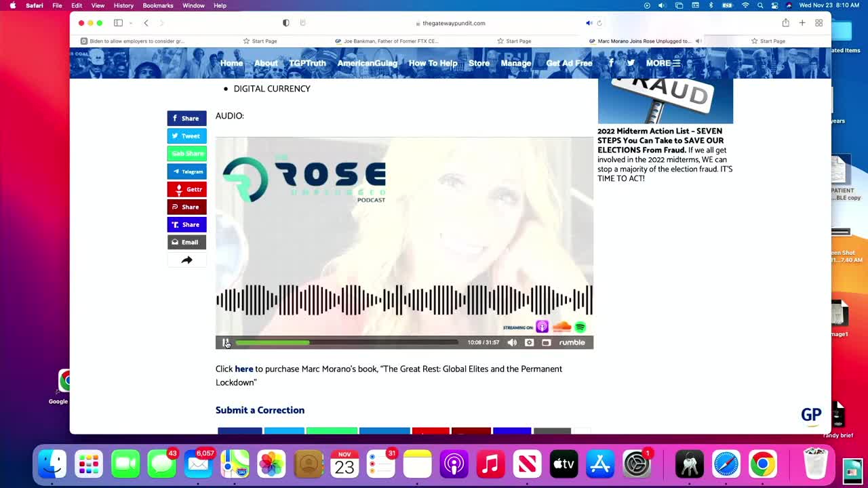The height and width of the screenshot is (488, 868).
Task: Switch to Joe Bankman tab
Action: coord(388,41)
